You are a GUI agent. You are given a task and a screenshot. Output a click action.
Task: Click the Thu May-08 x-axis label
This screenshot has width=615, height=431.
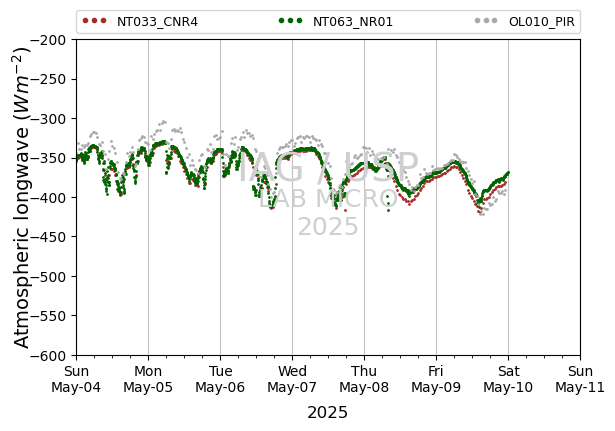pos(364,379)
